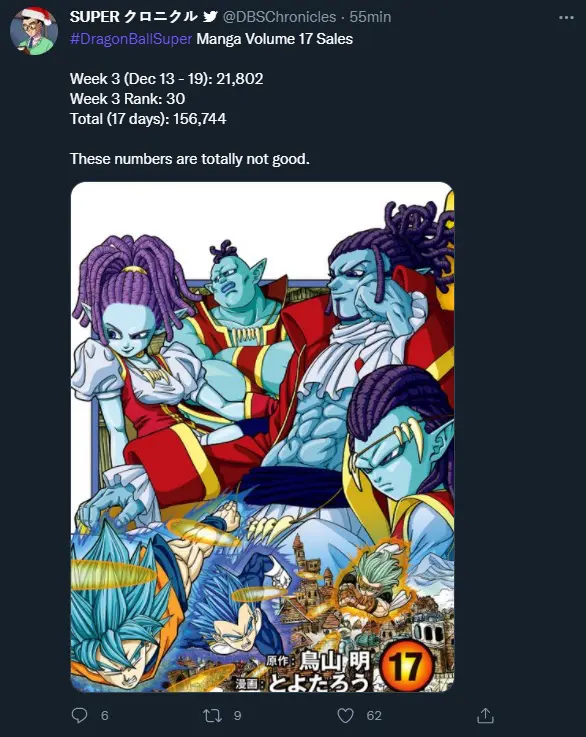Click the retweet count 9
Image resolution: width=586 pixels, height=737 pixels.
[x=237, y=715]
